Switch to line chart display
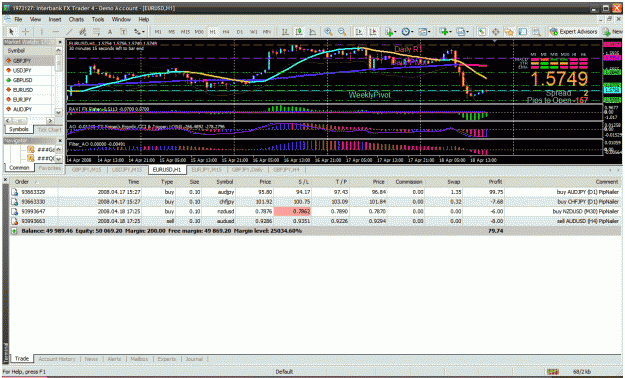The width and height of the screenshot is (625, 378). [x=313, y=32]
